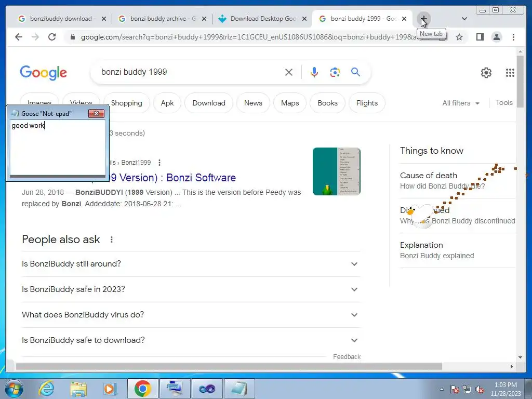Click the Chrome taskbar icon
Screen dimensions: 532x399
(x=142, y=389)
